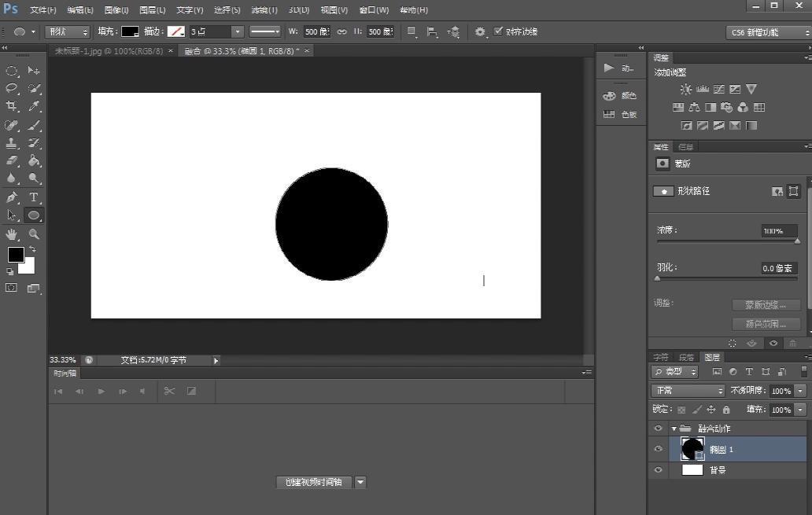
Task: Hide the 背景 layer
Action: click(659, 470)
